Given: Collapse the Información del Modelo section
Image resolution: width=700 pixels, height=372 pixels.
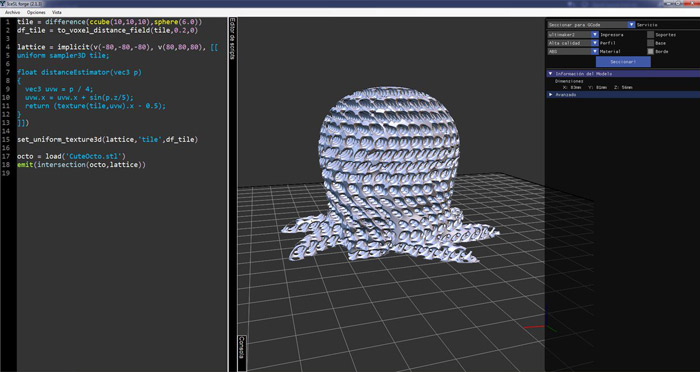Looking at the screenshot, I should [x=623, y=74].
